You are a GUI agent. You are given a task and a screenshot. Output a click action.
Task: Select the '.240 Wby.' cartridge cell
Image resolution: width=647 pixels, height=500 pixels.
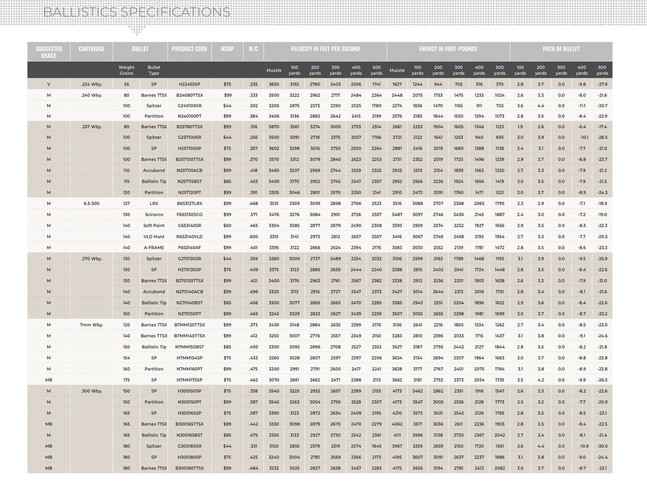(91, 95)
